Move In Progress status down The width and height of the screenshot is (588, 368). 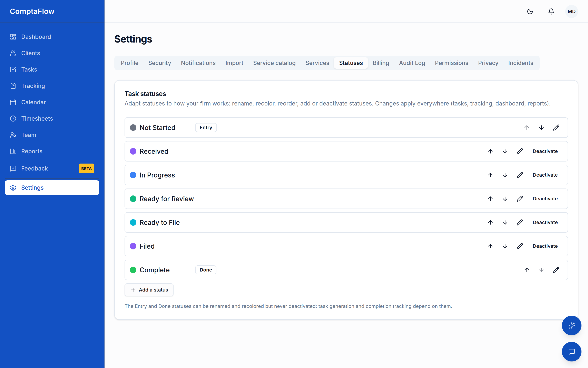tap(505, 175)
